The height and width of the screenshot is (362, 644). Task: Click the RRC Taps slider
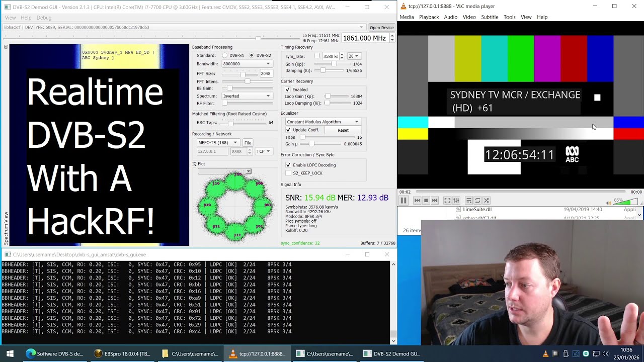(x=243, y=123)
